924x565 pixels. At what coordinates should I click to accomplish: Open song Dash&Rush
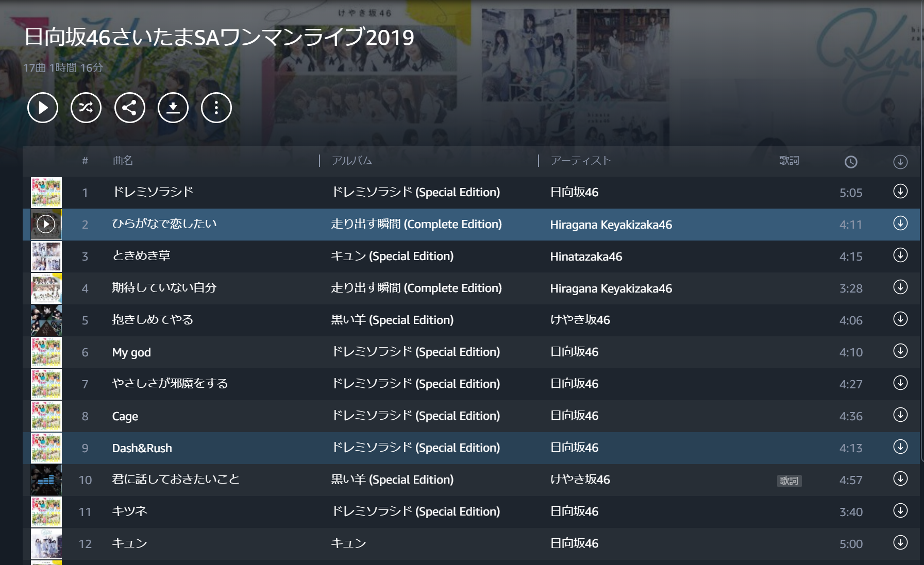[142, 448]
